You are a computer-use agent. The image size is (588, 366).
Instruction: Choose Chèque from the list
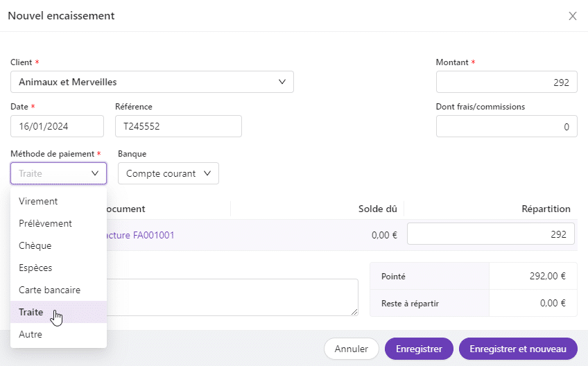35,245
